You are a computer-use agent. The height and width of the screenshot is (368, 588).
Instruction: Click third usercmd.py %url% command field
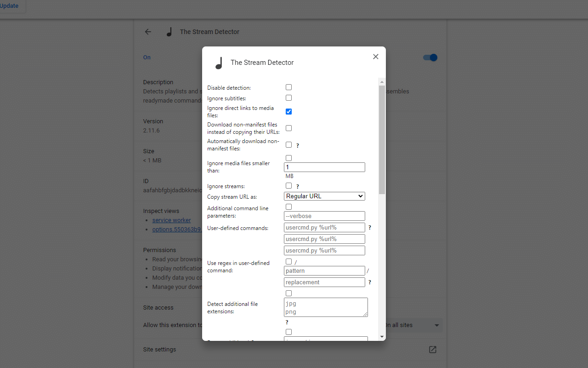coord(324,251)
